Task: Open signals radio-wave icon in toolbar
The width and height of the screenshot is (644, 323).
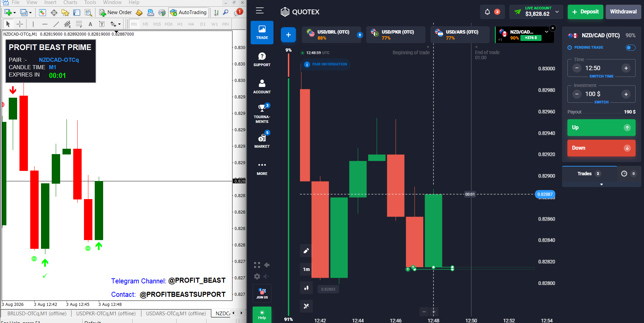Action: pyautogui.click(x=162, y=12)
